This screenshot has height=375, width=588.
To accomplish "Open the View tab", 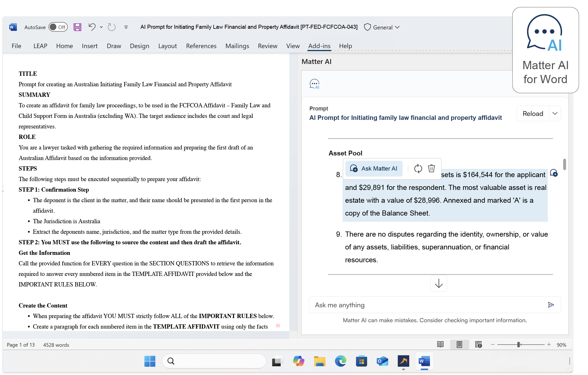I will 293,46.
